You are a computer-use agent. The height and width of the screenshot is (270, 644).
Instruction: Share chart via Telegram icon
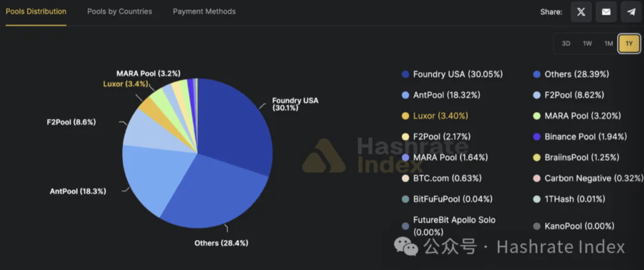(631, 12)
